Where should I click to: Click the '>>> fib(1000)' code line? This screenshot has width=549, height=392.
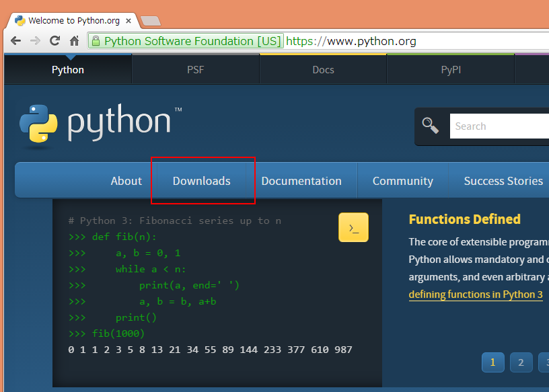106,334
